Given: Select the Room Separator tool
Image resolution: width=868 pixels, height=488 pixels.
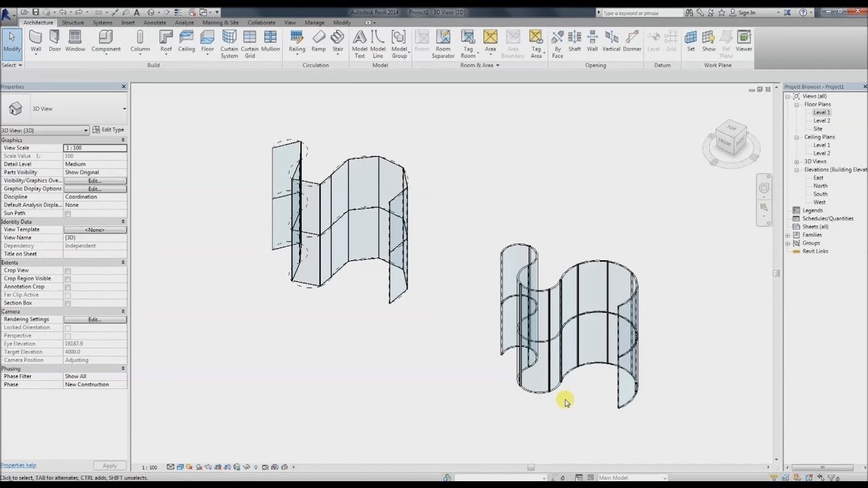Looking at the screenshot, I should [x=443, y=45].
